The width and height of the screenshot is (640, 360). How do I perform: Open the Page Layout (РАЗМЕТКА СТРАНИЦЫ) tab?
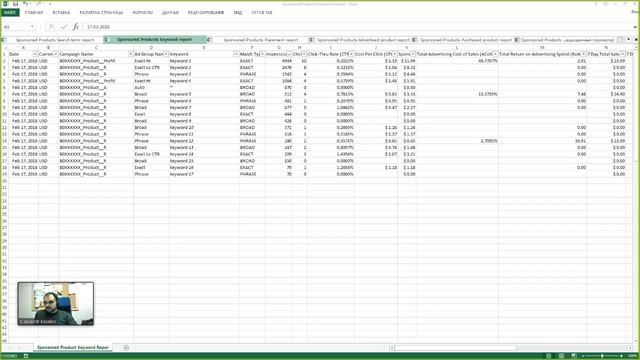click(x=101, y=13)
